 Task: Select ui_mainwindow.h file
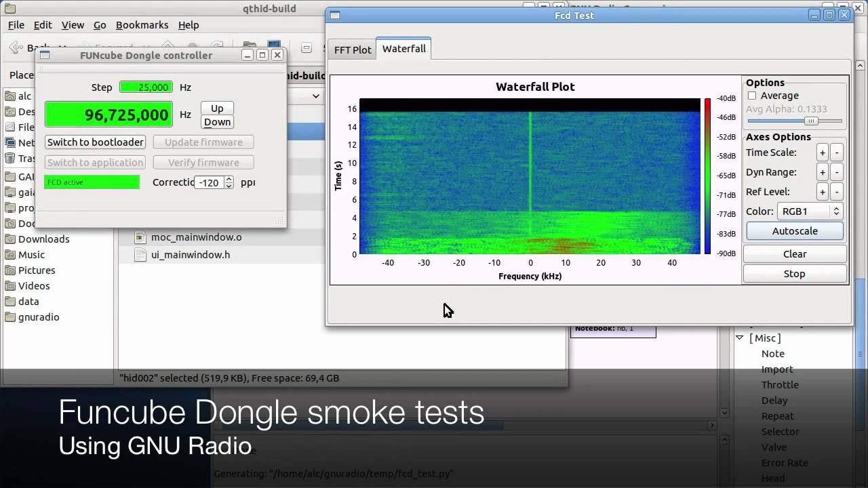point(191,255)
